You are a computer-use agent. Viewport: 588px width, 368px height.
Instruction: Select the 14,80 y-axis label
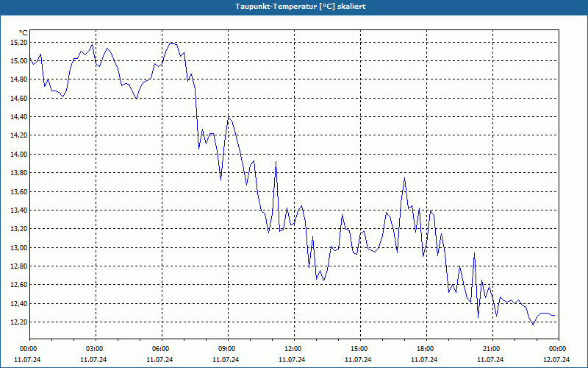18,79
